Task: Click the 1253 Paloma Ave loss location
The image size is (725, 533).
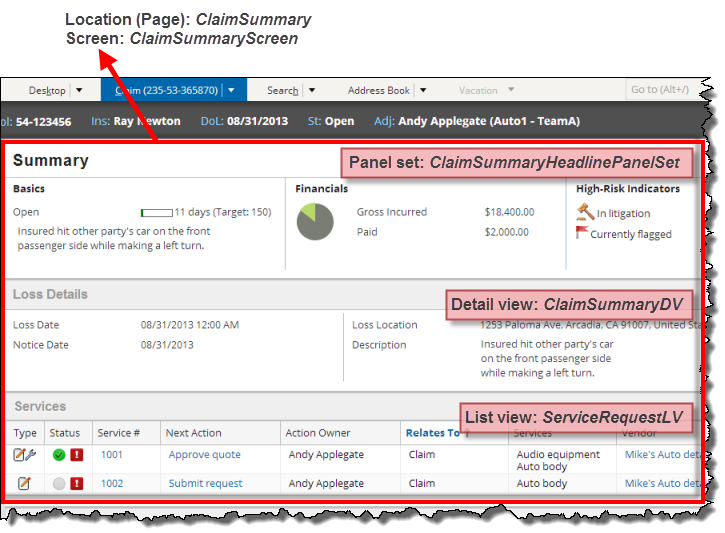Action: [x=591, y=325]
